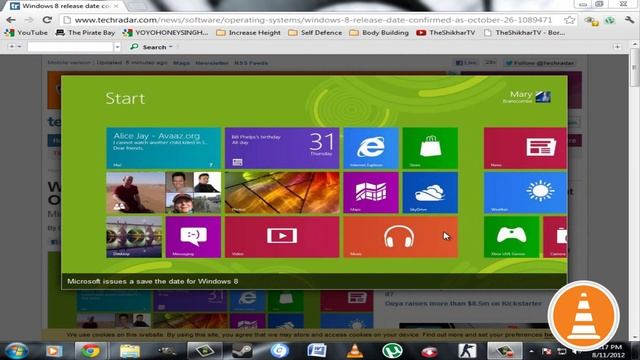The image size is (640, 360).
Task: Click the taskbar clock showing 8/11/2012
Action: [608, 351]
